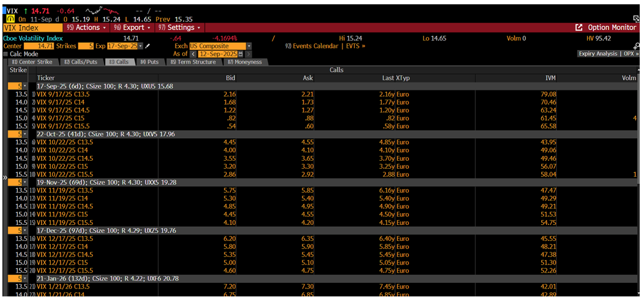Screen dimensions: 644x297
Task: Go to next As of date arrow
Action: pyautogui.click(x=248, y=54)
